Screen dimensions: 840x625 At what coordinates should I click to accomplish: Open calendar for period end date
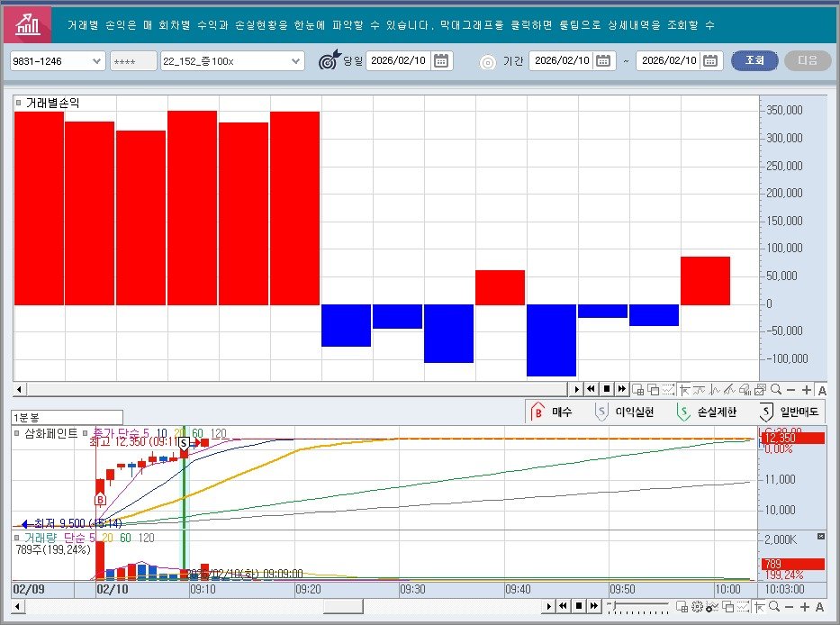(x=711, y=61)
